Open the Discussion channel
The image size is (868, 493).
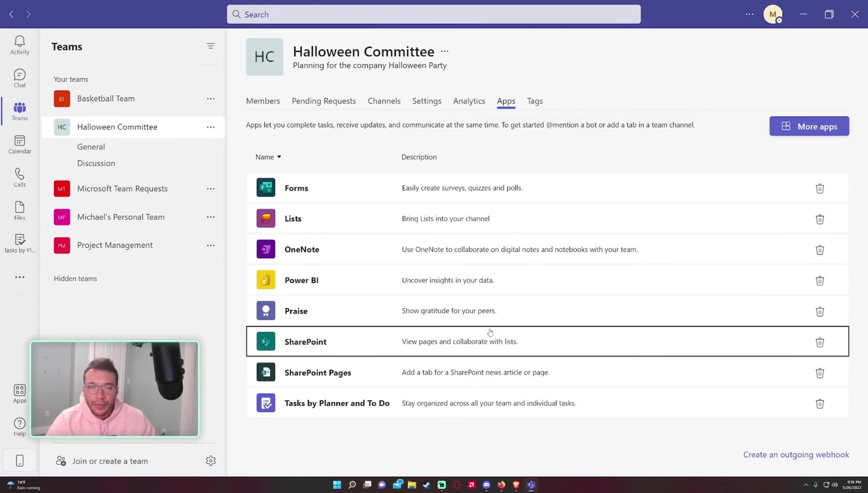(x=96, y=163)
